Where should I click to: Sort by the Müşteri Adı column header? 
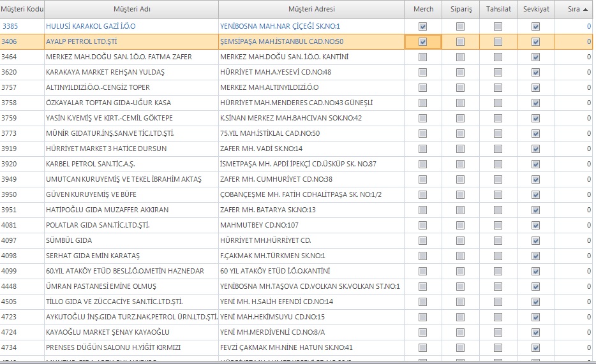point(131,9)
